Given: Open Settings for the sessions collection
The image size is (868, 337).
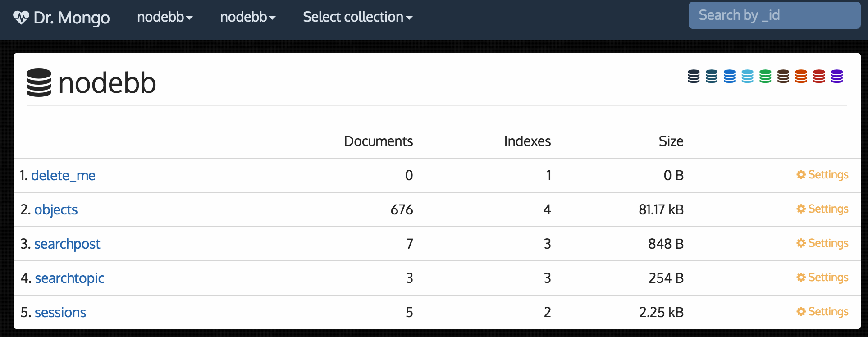Looking at the screenshot, I should tap(822, 312).
